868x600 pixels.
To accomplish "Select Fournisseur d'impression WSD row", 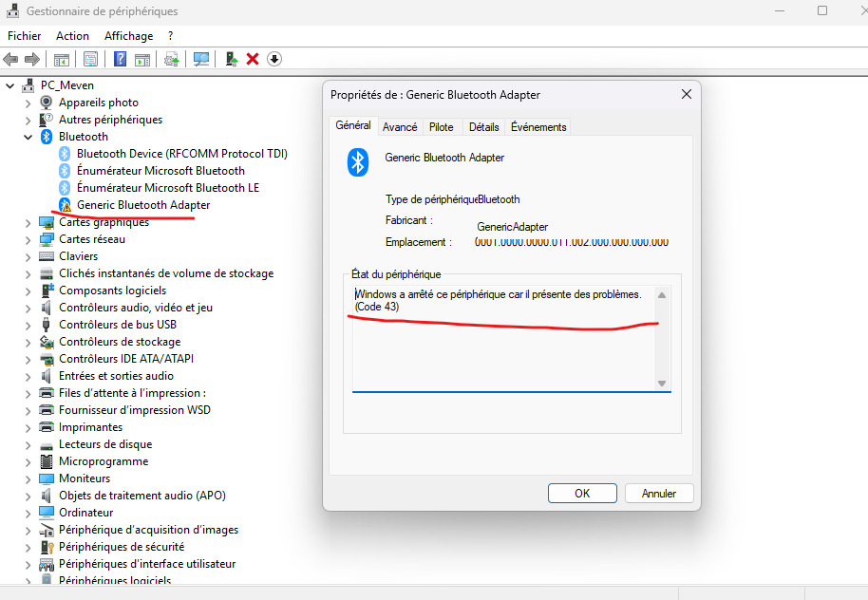I will coord(135,410).
